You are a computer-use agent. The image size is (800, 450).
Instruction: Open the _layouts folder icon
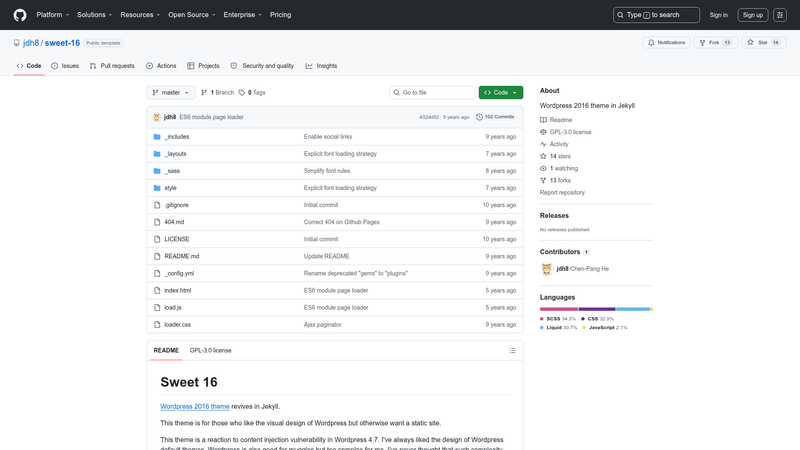[x=157, y=154]
